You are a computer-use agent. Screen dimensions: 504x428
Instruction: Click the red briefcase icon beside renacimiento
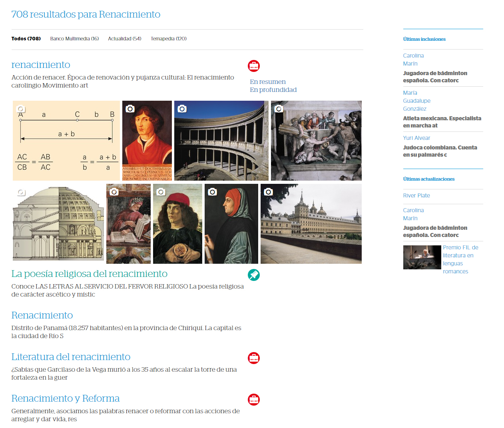tap(254, 66)
